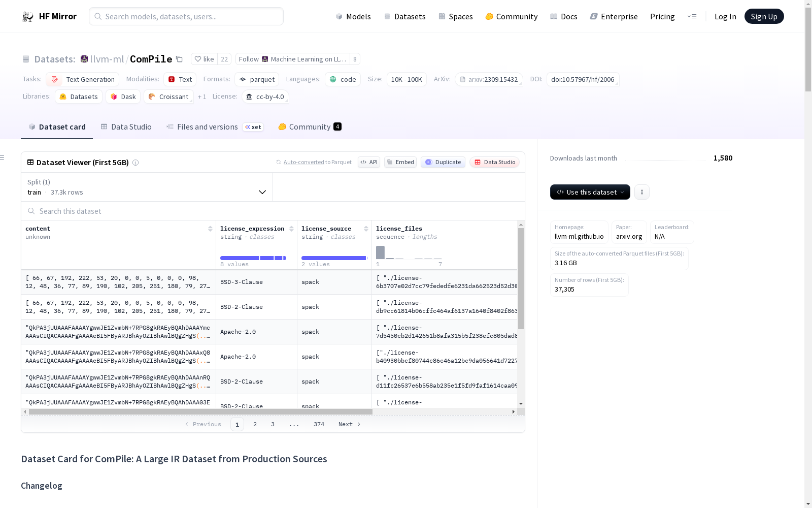Open Spaces in the top navigation
812x508 pixels.
tap(455, 16)
